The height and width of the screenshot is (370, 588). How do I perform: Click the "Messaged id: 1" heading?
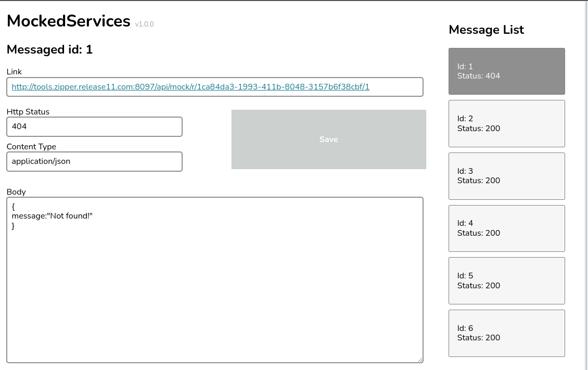[49, 49]
